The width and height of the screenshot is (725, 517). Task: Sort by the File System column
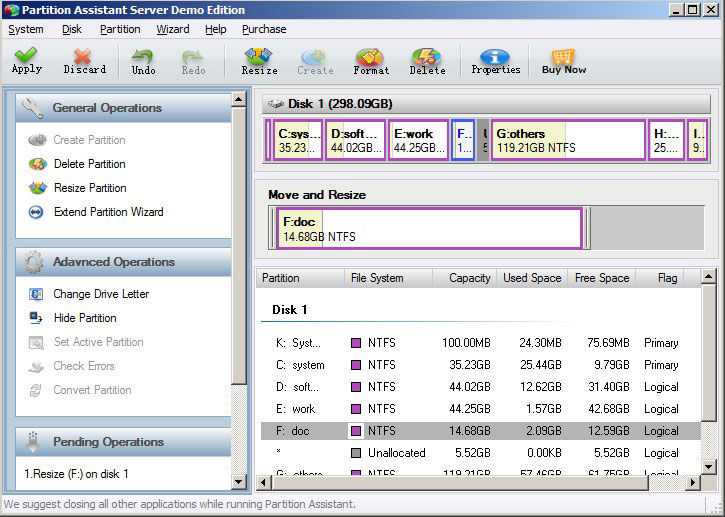[x=388, y=278]
